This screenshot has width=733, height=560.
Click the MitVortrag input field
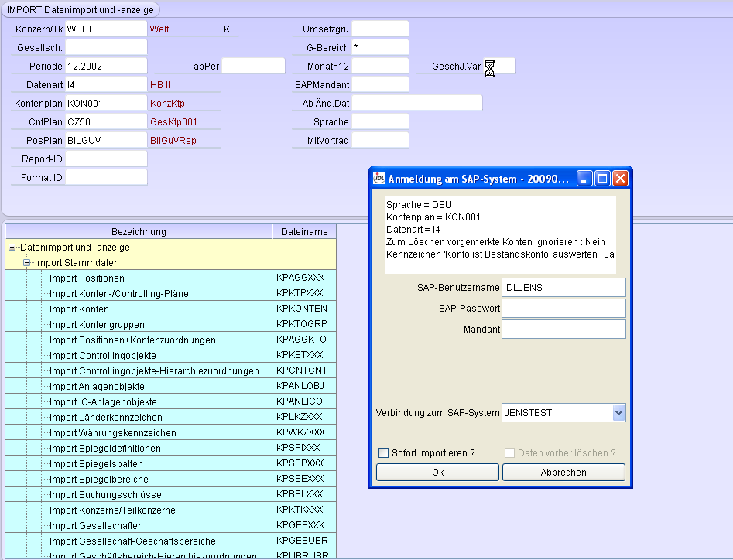click(x=380, y=140)
